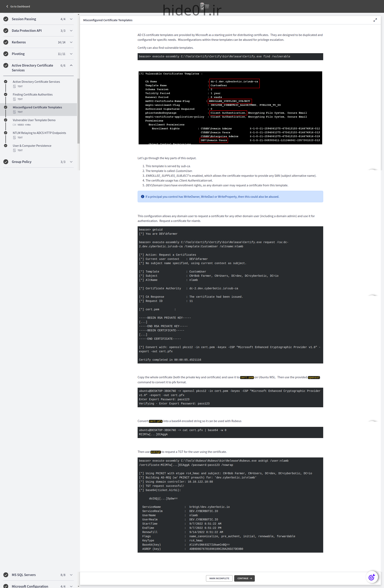Click step checkmark for User & Computer Persistence

click(5, 146)
